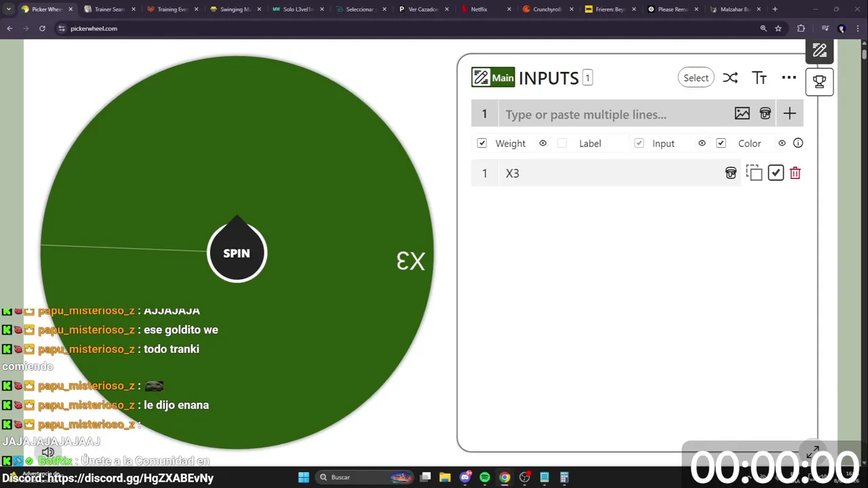Screen dimensions: 868x488
Task: Switch to the Crunchyroll browser tab
Action: pos(548,9)
